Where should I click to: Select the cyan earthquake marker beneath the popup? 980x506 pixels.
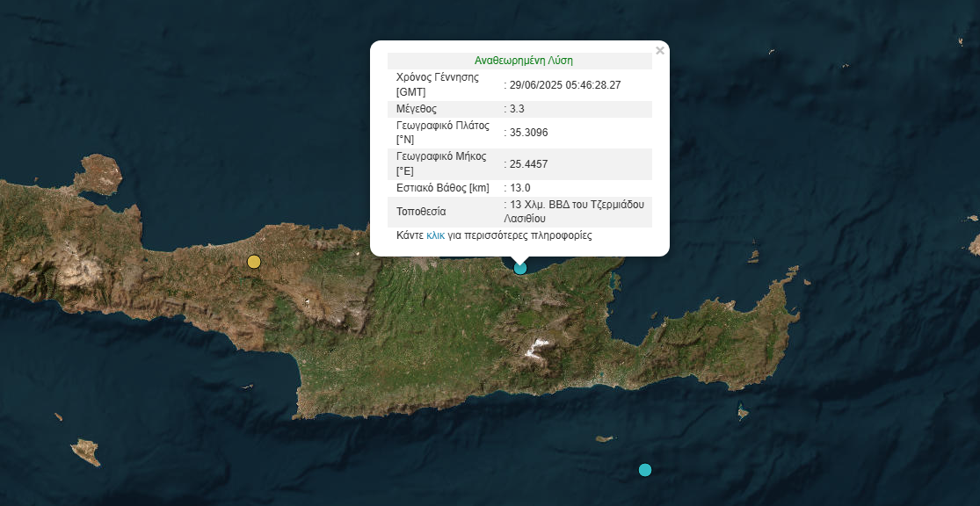click(x=520, y=267)
